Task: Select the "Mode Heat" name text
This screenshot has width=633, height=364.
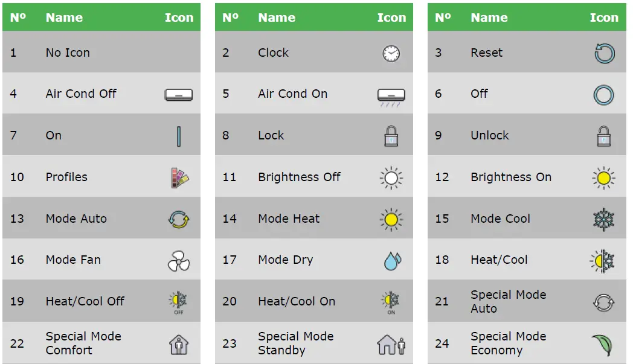Action: [289, 219]
